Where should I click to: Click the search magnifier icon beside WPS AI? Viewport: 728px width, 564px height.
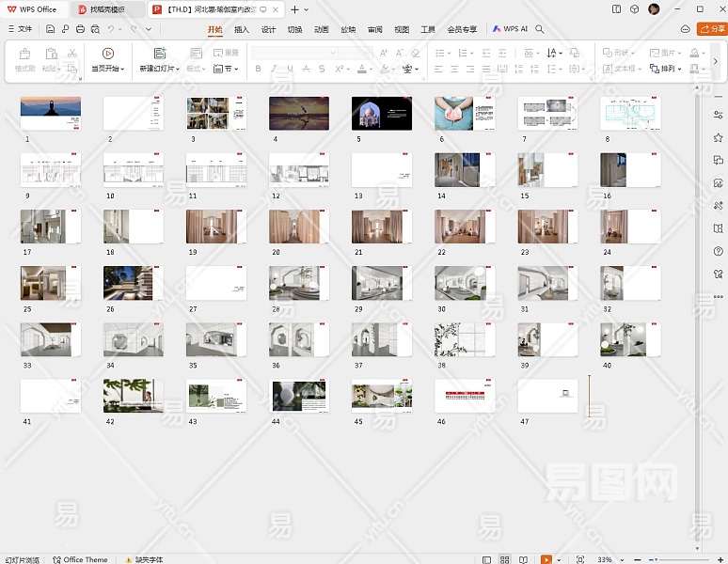coord(540,29)
